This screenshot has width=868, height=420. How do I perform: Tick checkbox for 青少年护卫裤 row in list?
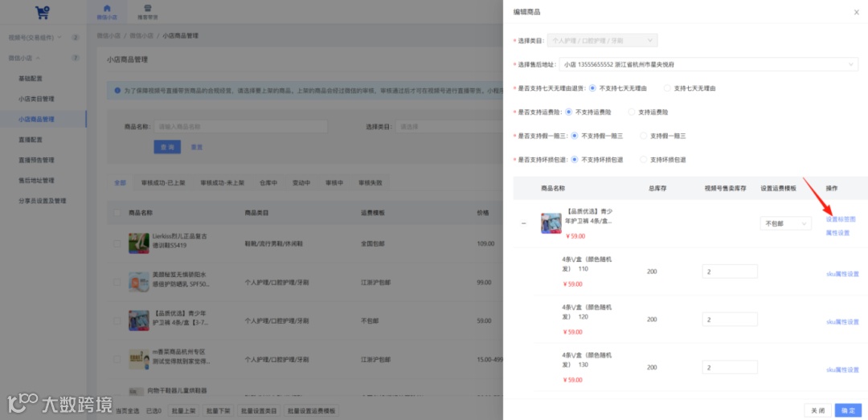pos(117,320)
